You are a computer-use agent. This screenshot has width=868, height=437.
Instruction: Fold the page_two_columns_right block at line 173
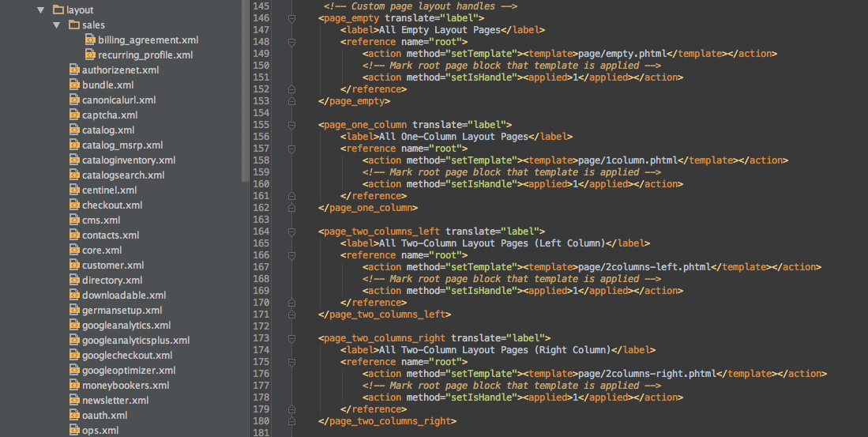pos(291,338)
